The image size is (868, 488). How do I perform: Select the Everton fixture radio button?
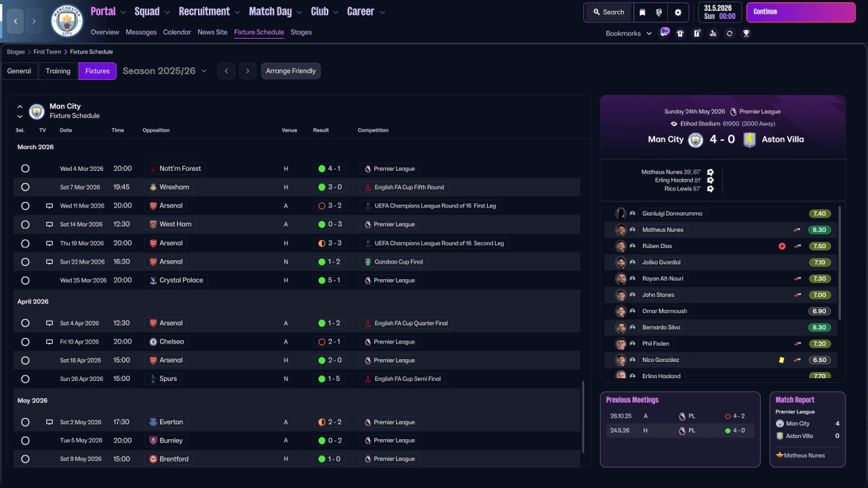point(25,422)
